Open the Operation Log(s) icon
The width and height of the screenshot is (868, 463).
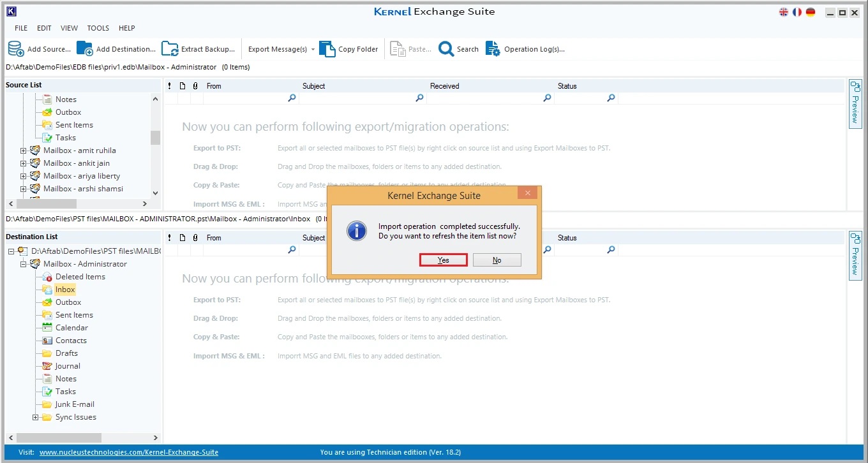coord(493,49)
